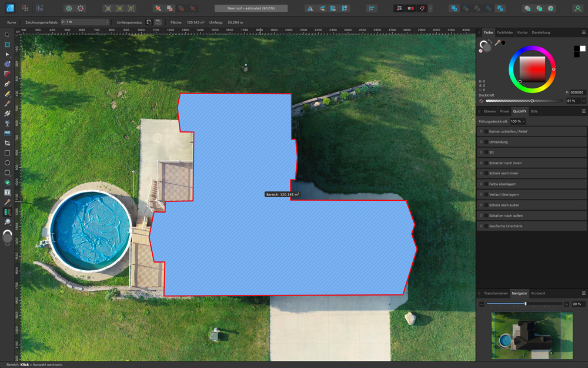Image resolution: width=588 pixels, height=368 pixels.
Task: Select the Move tool in the left toolbar
Action: point(7,35)
